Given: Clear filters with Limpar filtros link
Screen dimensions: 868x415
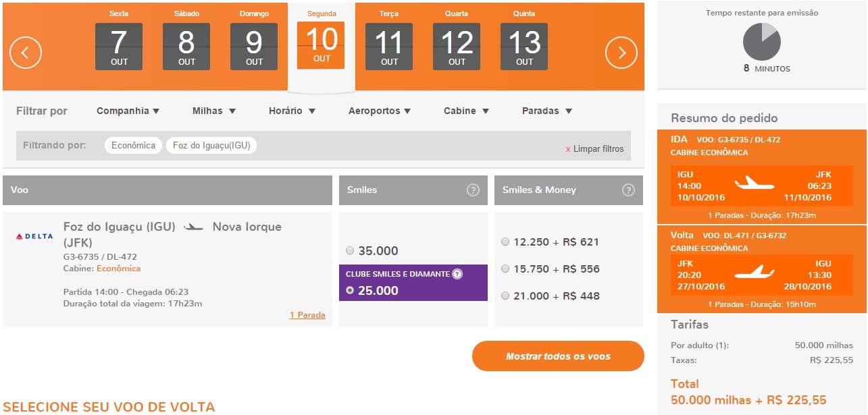Looking at the screenshot, I should [594, 149].
